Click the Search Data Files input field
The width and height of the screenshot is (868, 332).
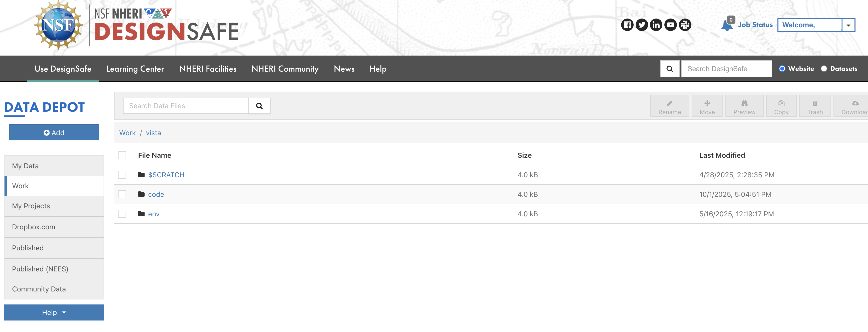(x=185, y=106)
